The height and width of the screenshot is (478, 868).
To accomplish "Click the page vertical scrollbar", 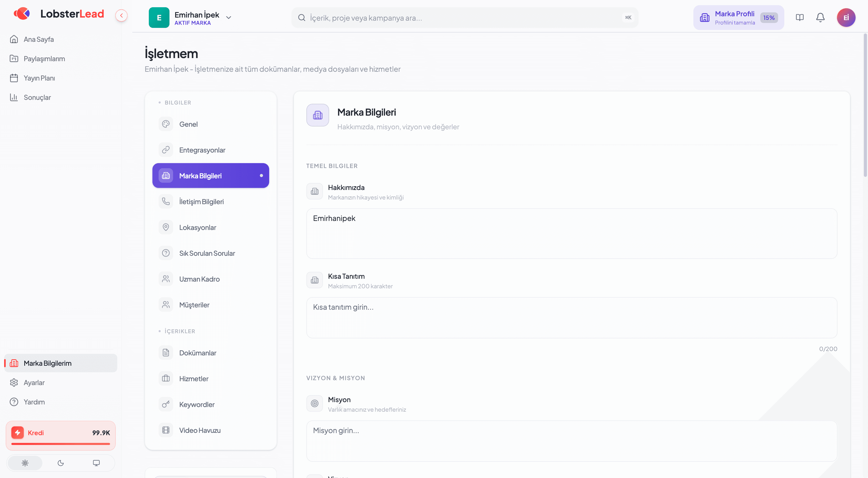I will pos(865,105).
